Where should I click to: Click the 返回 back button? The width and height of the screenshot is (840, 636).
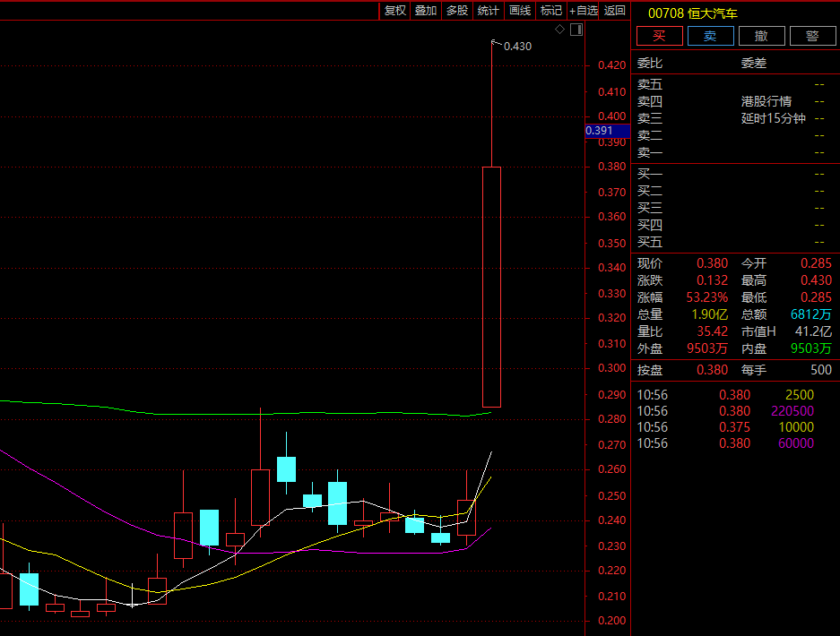point(614,11)
